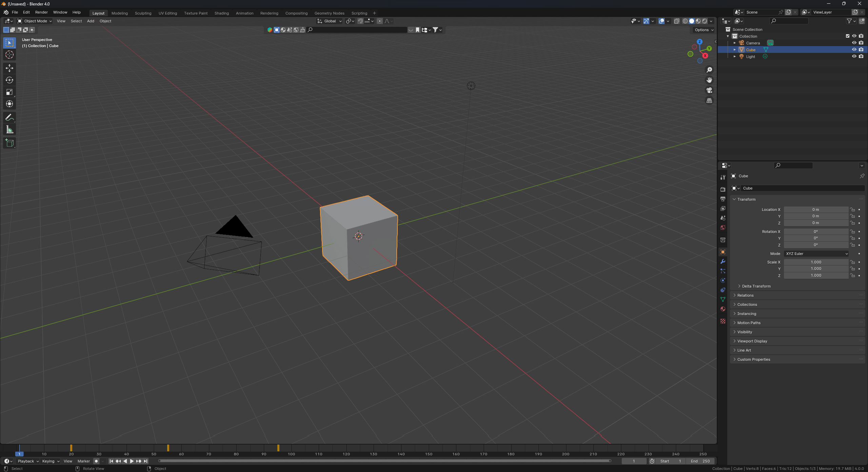This screenshot has width=868, height=472.
Task: Select the Annotate tool
Action: 9,118
